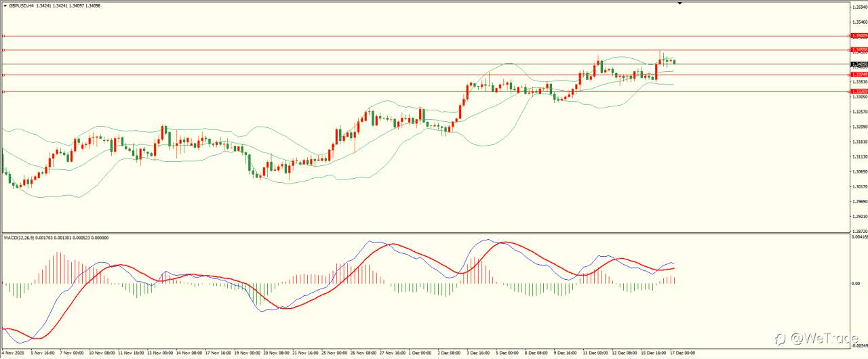Click 1.35460 on the price scale
The width and height of the screenshot is (868, 359).
coord(859,22)
